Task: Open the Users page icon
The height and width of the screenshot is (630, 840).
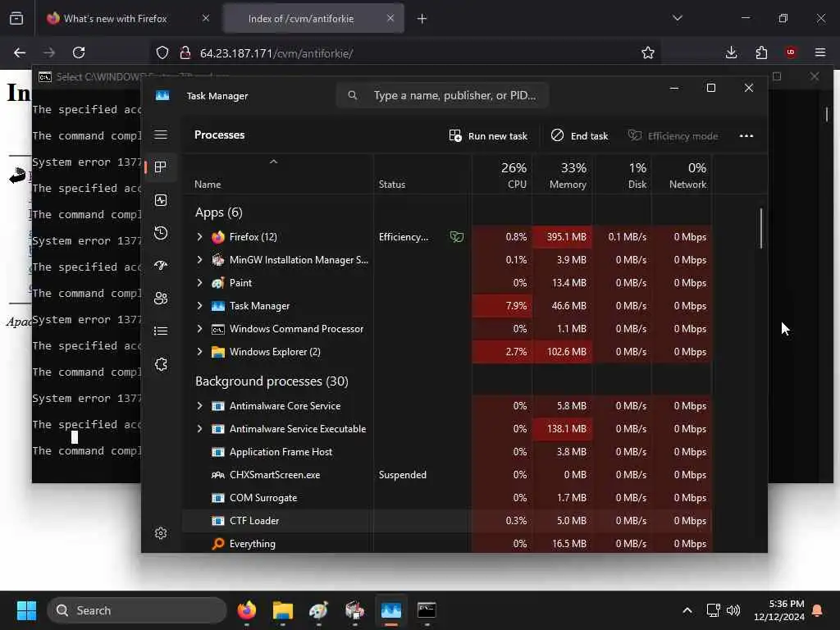Action: point(161,299)
